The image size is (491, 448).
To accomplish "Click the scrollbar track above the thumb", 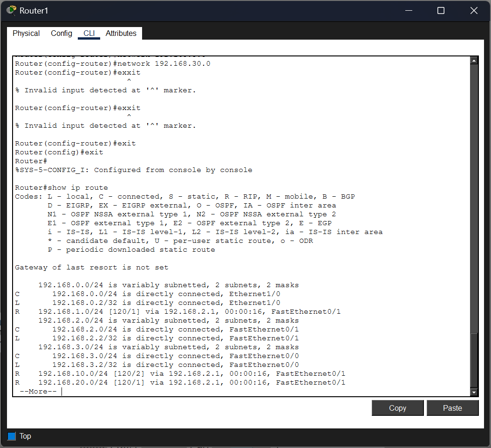I will (x=474, y=198).
